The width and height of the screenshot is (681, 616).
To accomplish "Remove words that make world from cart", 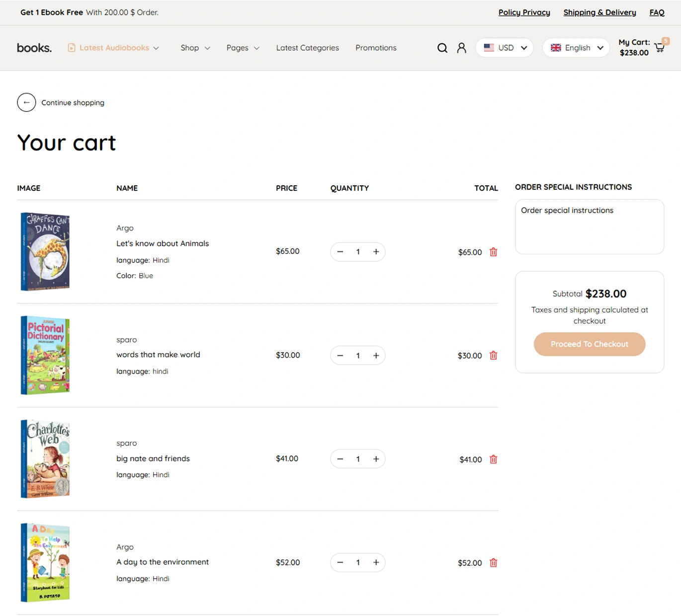I will (x=493, y=355).
